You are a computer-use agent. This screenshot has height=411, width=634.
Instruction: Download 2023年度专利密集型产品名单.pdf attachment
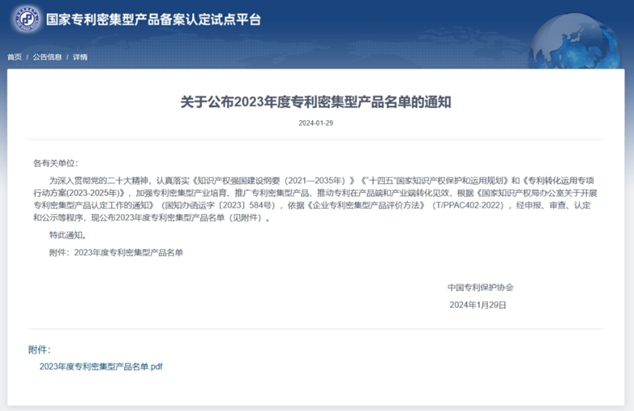coord(101,367)
